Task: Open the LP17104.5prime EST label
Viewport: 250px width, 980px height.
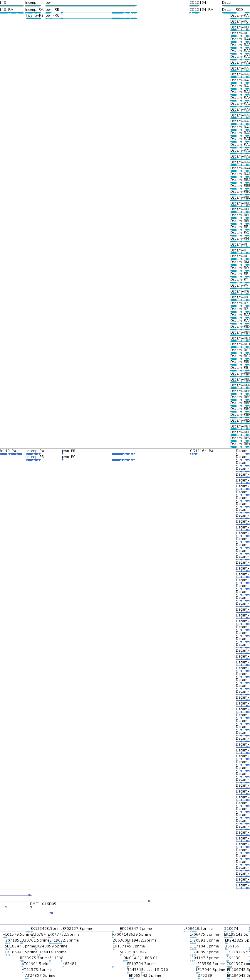Action: click(204, 946)
